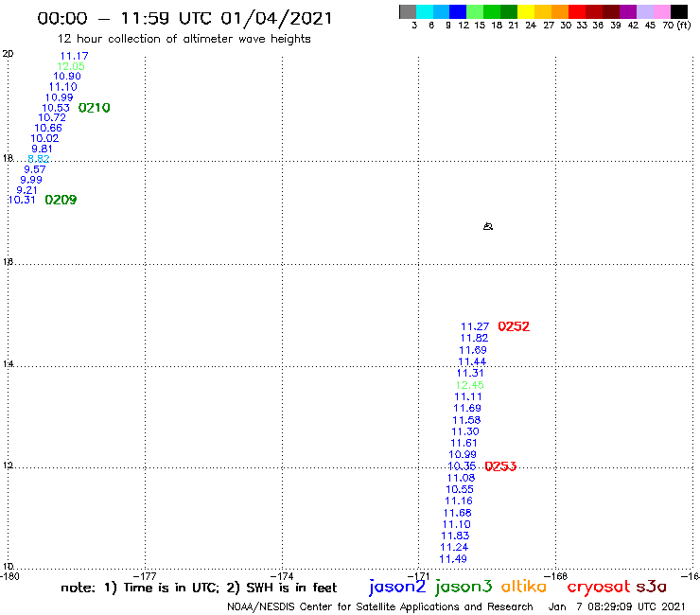The width and height of the screenshot is (700, 615).
Task: Click the note about UTC and SWH units
Action: pos(199,588)
